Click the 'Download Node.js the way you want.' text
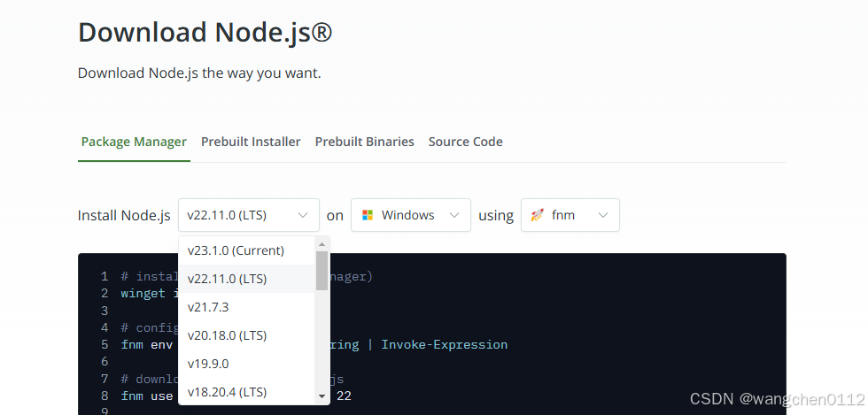 [199, 73]
